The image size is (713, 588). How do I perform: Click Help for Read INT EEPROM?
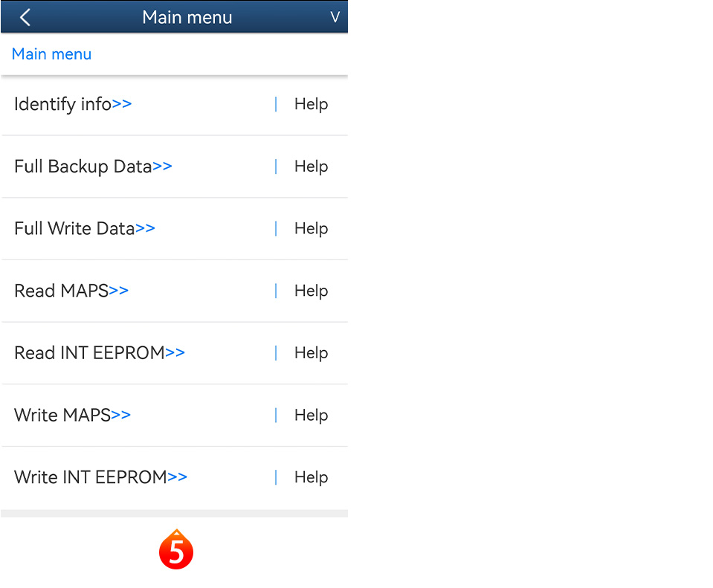click(311, 353)
